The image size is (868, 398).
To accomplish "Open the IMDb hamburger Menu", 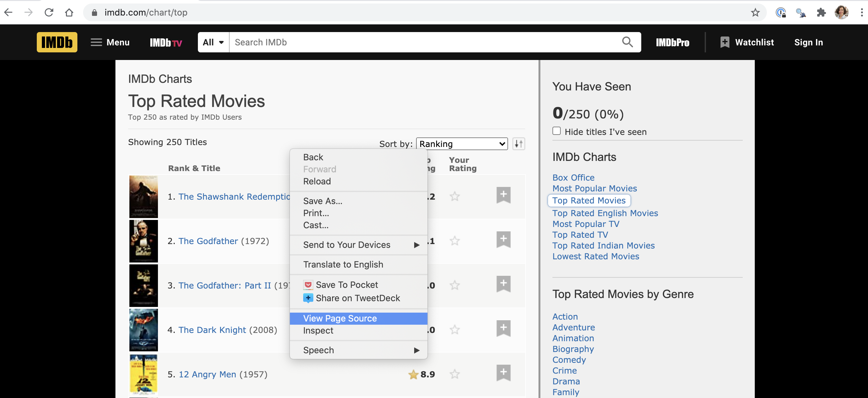I will [110, 42].
